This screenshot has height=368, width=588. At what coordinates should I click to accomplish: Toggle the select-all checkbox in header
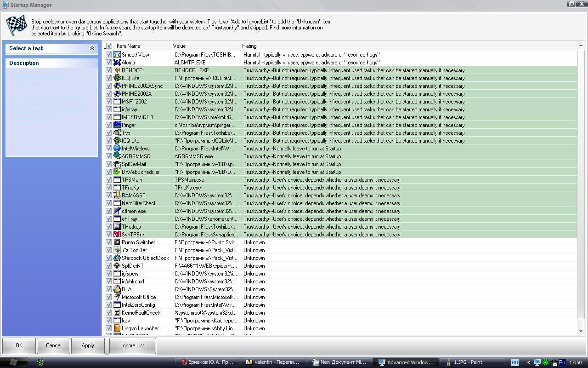109,46
